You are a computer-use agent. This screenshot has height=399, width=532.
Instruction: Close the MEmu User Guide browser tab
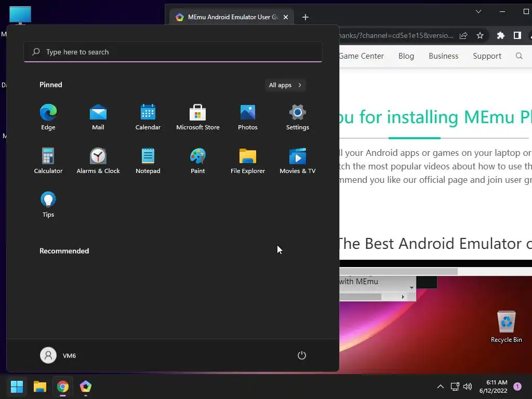pos(286,17)
